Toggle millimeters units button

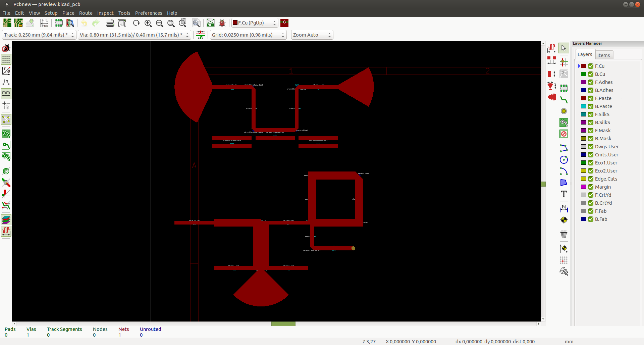(x=6, y=94)
